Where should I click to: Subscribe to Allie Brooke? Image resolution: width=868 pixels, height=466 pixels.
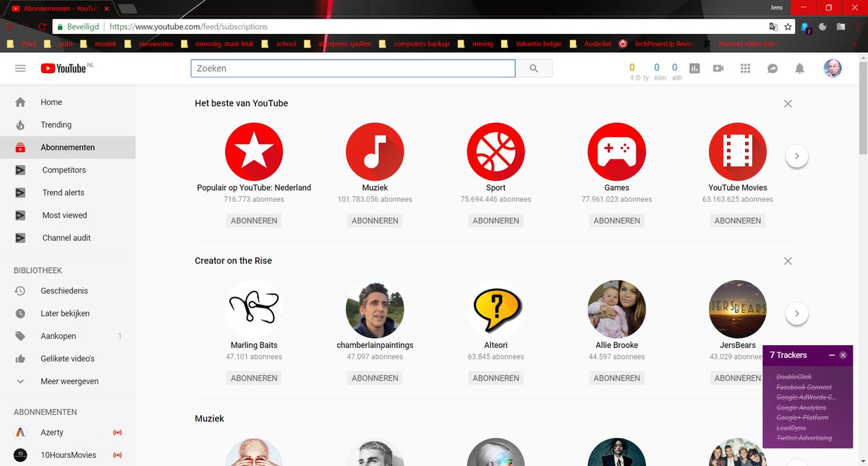pos(617,378)
